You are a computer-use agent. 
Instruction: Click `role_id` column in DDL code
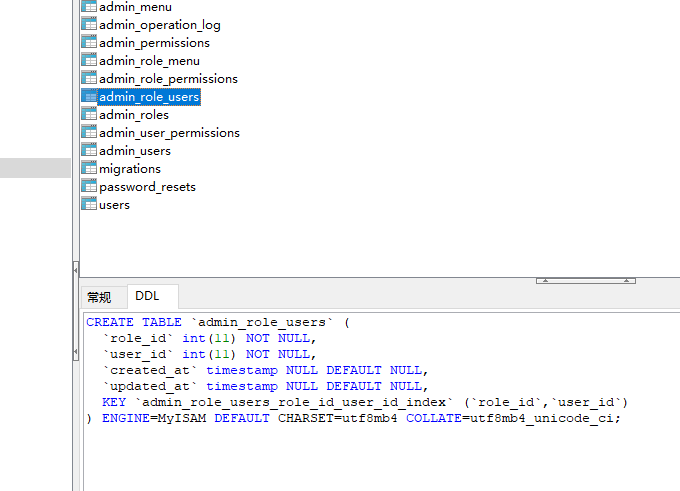(138, 338)
